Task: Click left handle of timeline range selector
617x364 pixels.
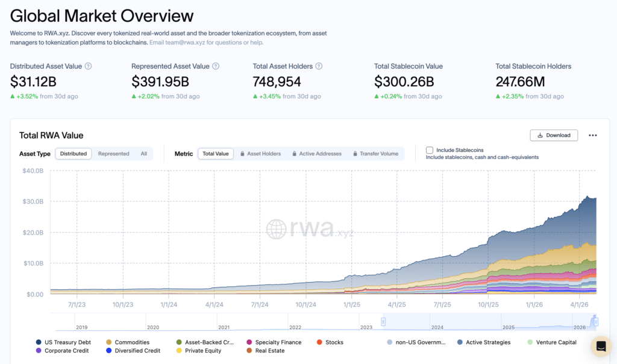Action: click(x=383, y=322)
